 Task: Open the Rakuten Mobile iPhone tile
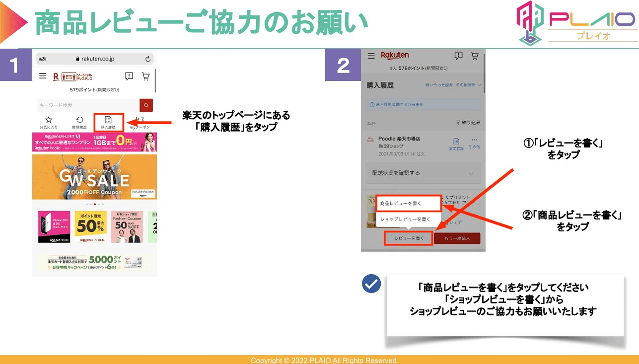pos(54,226)
